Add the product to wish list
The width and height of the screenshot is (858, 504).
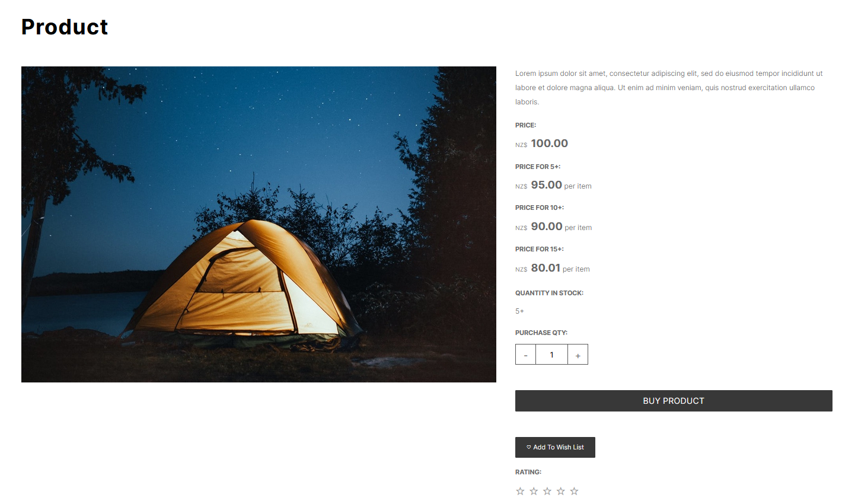click(555, 447)
